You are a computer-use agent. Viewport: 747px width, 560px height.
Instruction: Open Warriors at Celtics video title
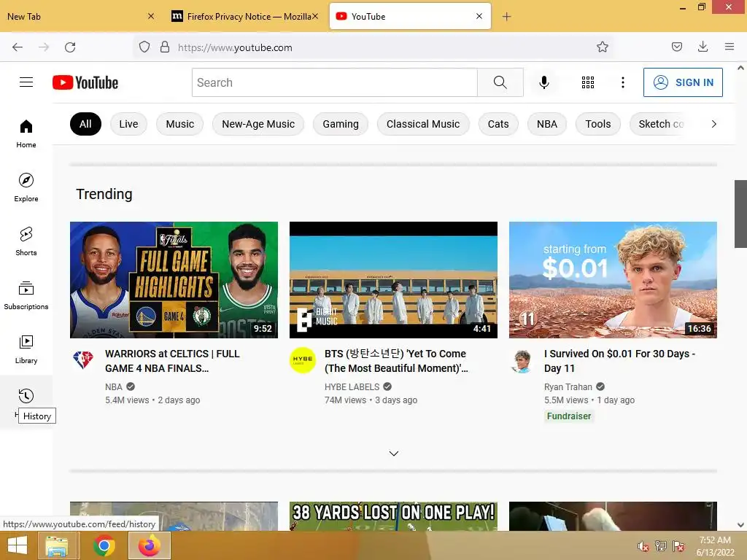[172, 361]
